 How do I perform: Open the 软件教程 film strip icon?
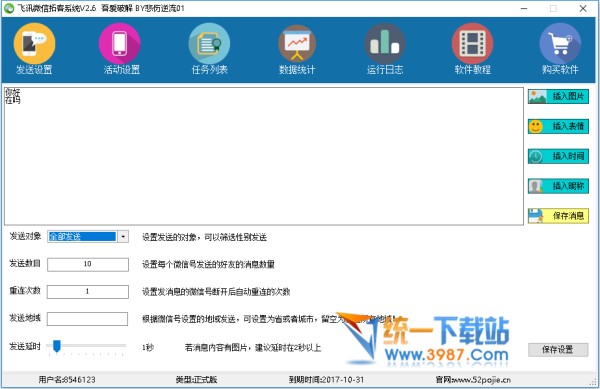coord(472,44)
